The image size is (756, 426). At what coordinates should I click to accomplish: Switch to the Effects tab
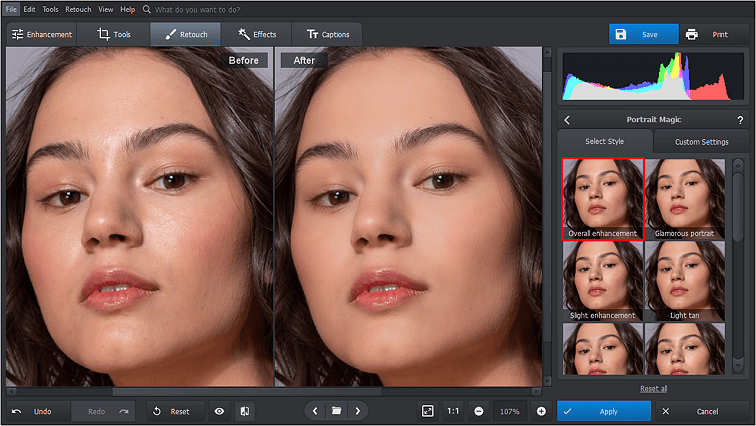pyautogui.click(x=257, y=34)
